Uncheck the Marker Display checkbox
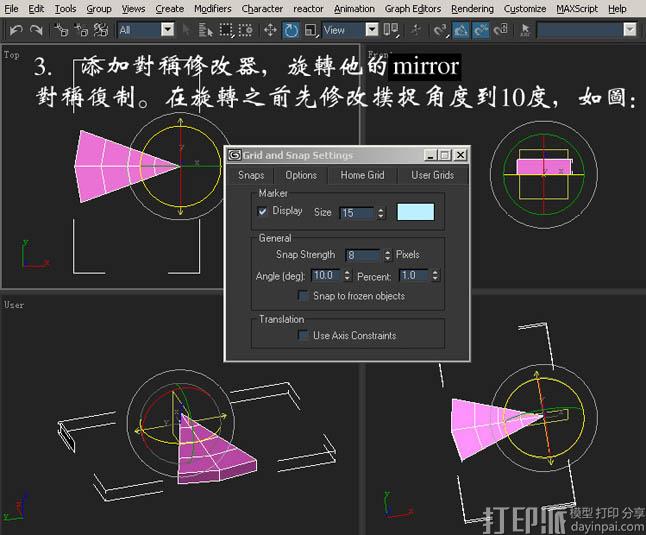Viewport: 646px width, 535px height. (263, 212)
